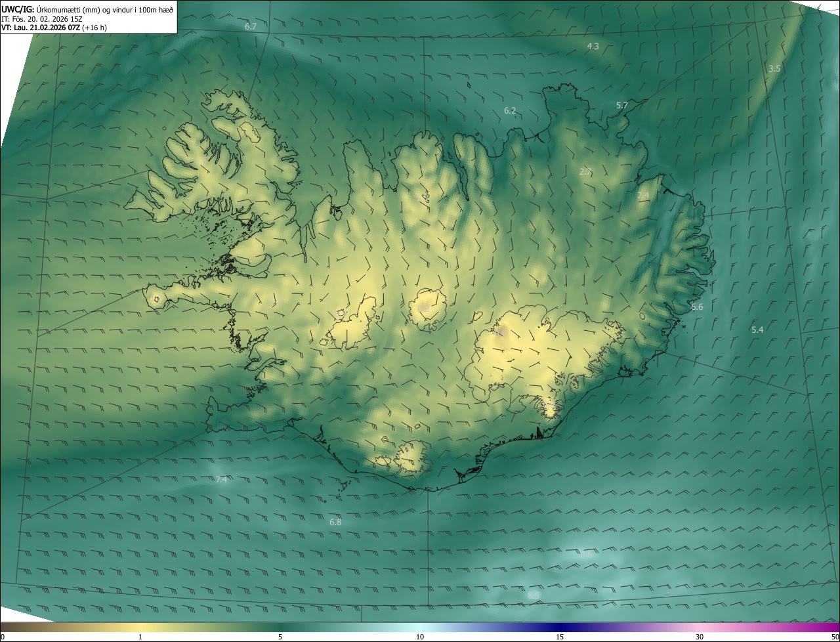The height and width of the screenshot is (642, 840).
Task: Click the 5 tick label on the color scale
Action: click(280, 637)
